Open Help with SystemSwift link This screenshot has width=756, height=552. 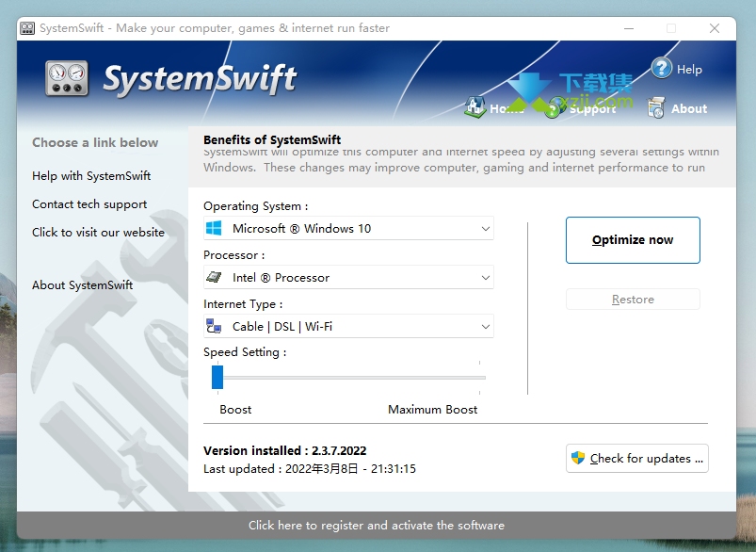[x=91, y=175]
